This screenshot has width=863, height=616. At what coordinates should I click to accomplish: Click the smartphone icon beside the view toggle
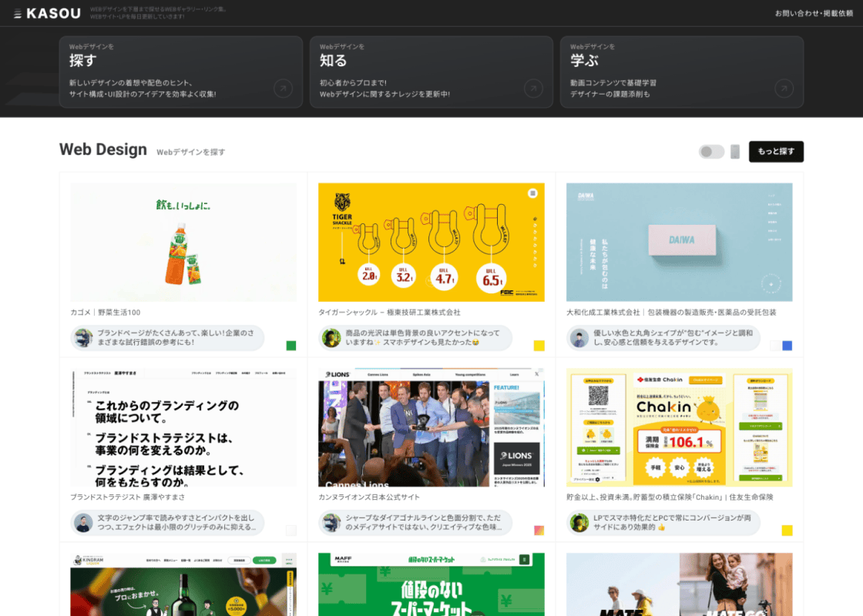pyautogui.click(x=735, y=152)
